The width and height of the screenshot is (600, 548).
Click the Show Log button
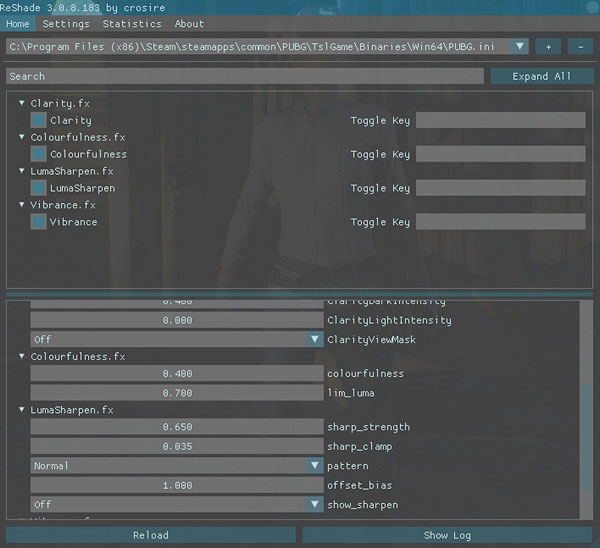[x=447, y=535]
